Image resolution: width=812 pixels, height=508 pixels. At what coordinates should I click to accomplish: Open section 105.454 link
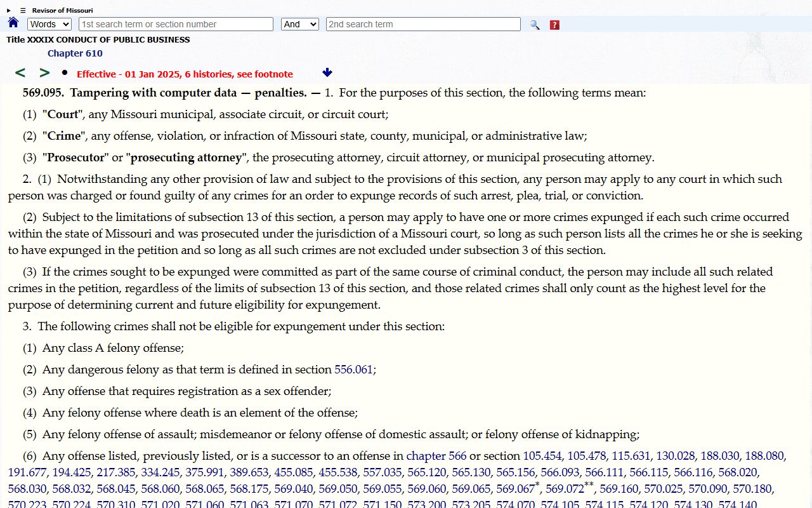coord(542,456)
